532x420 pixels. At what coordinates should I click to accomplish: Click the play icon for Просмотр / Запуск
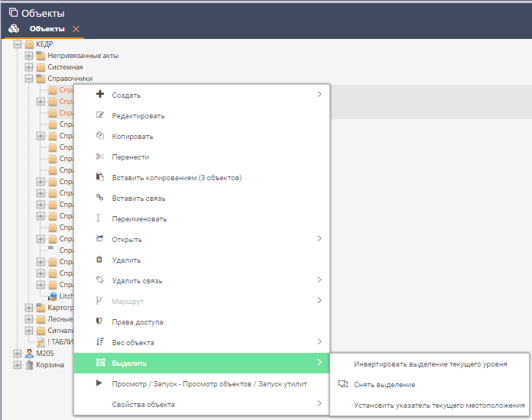pos(99,383)
